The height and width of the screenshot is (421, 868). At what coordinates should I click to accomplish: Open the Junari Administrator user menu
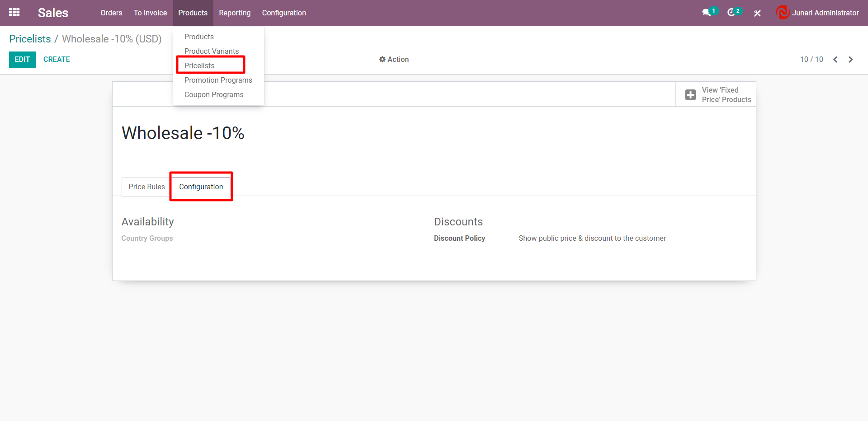pyautogui.click(x=825, y=13)
